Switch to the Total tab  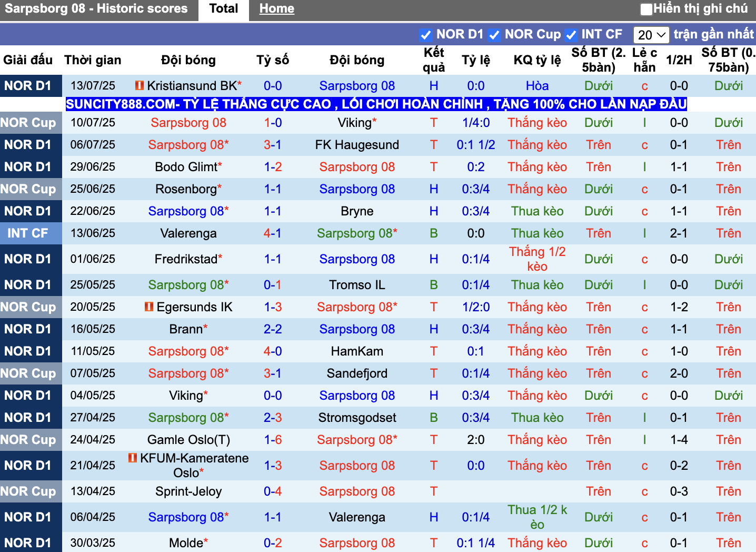point(224,9)
